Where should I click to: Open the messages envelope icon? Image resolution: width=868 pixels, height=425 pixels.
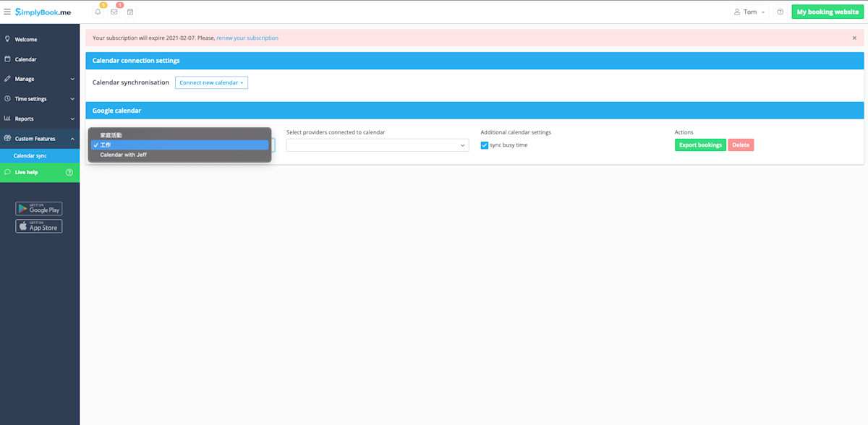[114, 12]
